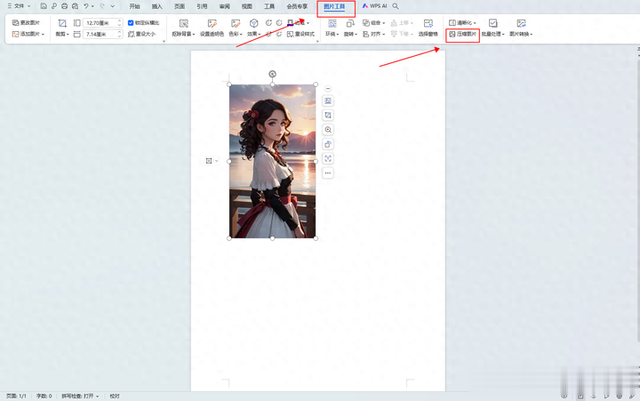Click 页面: 1/1 in status bar
The image size is (640, 401).
tap(16, 396)
